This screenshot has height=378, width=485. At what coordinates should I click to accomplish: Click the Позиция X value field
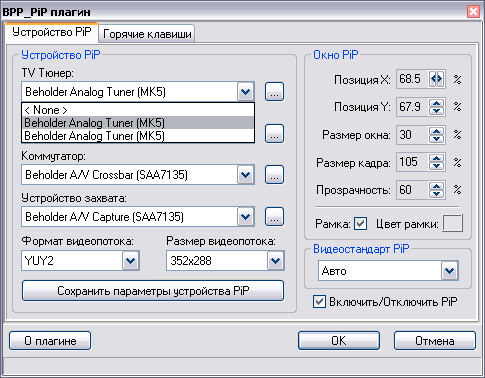[x=412, y=79]
